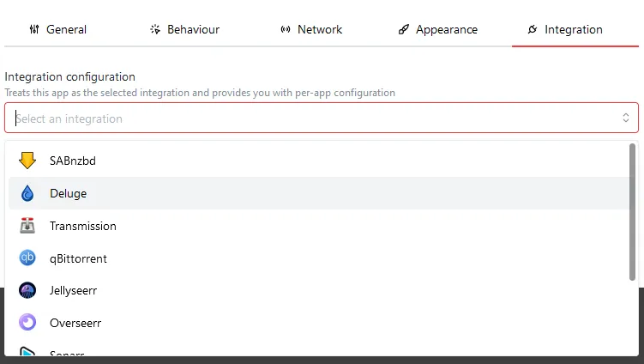Toggle the integration select chevron
Screen dimensions: 644x364
[626, 118]
